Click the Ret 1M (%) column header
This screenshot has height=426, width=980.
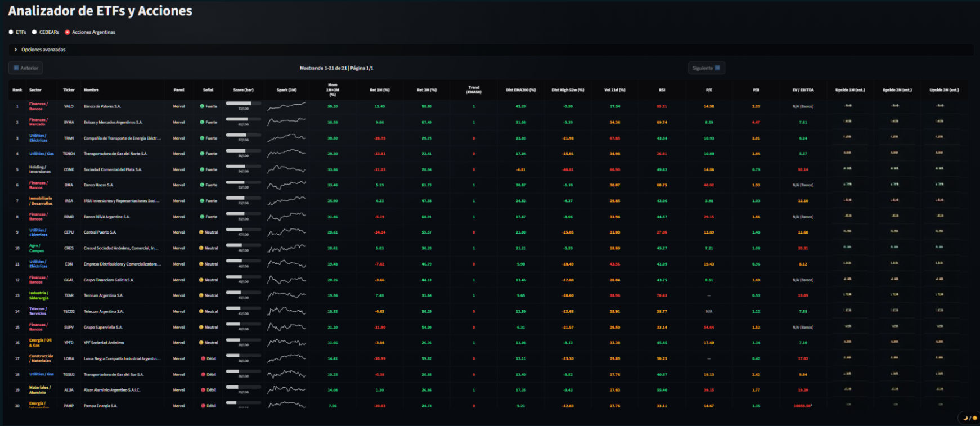pyautogui.click(x=379, y=90)
